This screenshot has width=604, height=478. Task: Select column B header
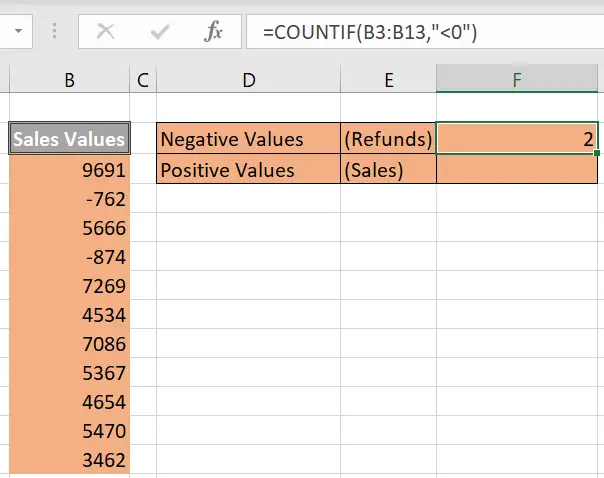click(69, 79)
